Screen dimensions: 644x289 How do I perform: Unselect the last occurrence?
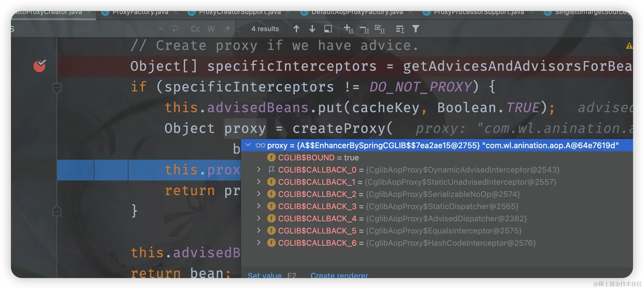pos(364,29)
